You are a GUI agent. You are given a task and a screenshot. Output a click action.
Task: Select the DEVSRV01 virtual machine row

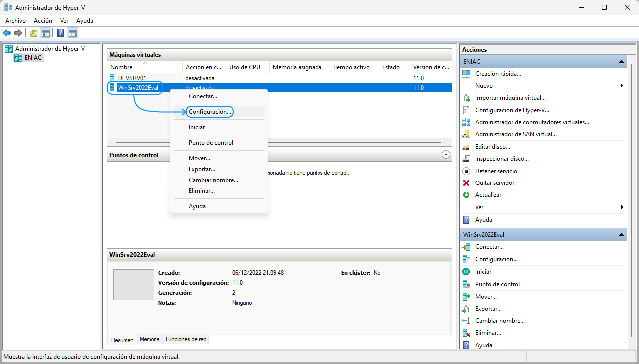(x=280, y=78)
